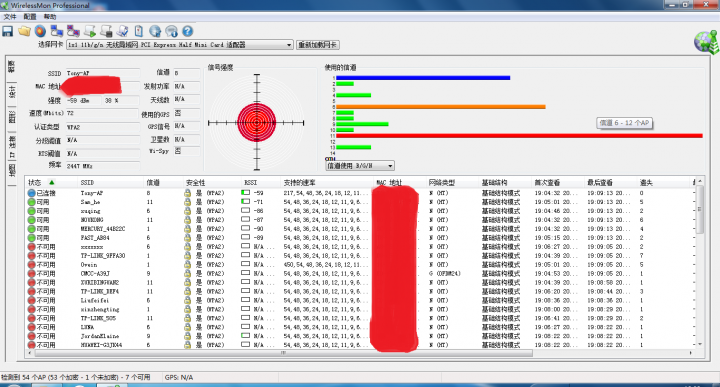Click the globe-and-tower logo at top right
Viewport: 720px width, 387px height.
coord(706,42)
